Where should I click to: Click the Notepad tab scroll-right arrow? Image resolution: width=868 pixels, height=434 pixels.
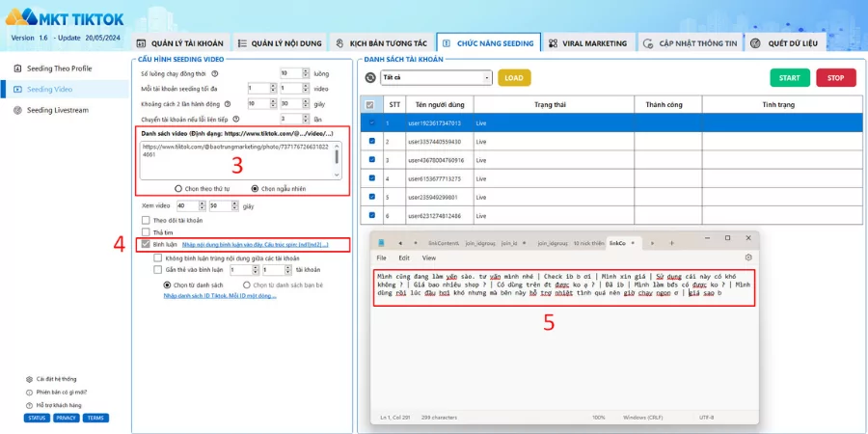pyautogui.click(x=652, y=242)
